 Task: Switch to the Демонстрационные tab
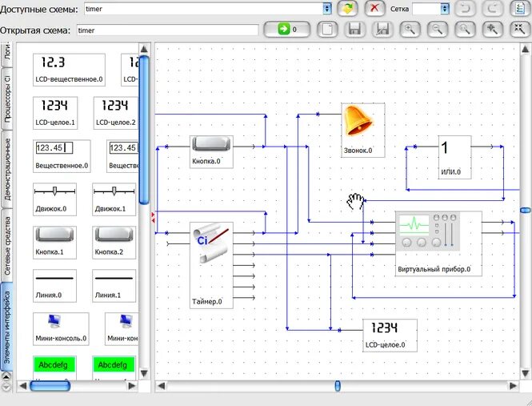coord(6,169)
